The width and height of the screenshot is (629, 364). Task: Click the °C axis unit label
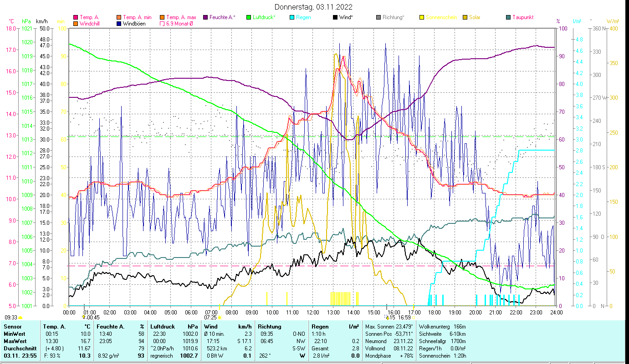(x=11, y=21)
